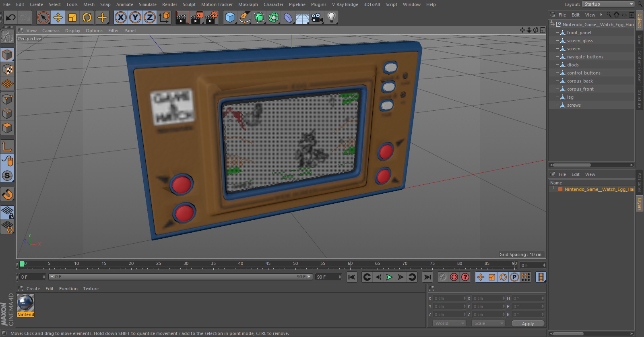Open Edit Render Settings icon
Screen dimensions: 644x337
pyautogui.click(x=212, y=17)
